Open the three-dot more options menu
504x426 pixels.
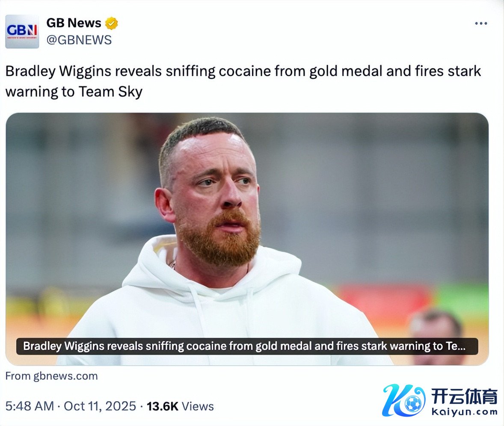pyautogui.click(x=481, y=24)
